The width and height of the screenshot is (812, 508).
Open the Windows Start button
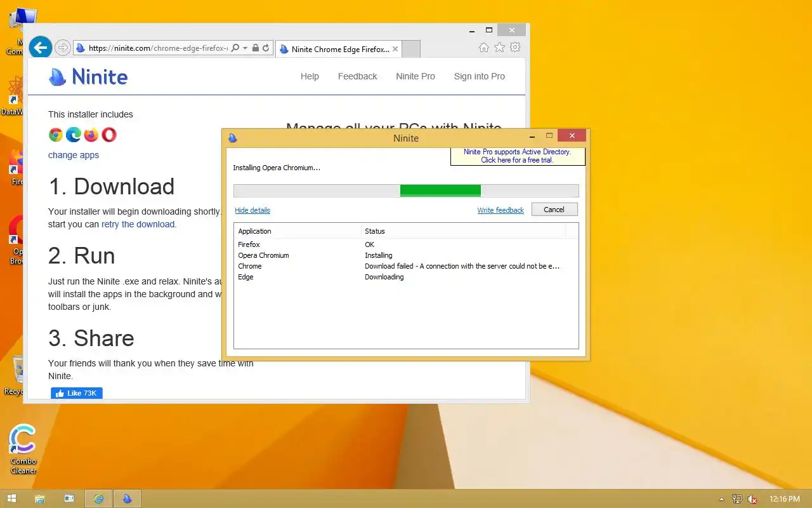11,498
